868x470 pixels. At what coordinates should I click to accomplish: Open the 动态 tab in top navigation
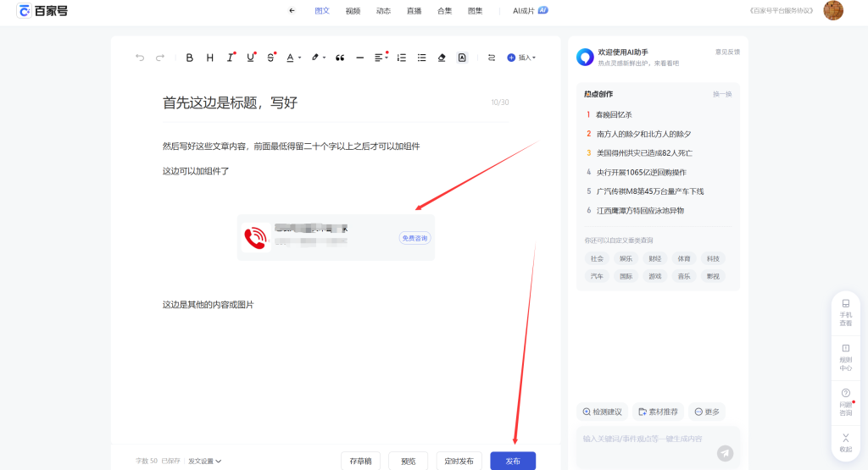click(383, 11)
